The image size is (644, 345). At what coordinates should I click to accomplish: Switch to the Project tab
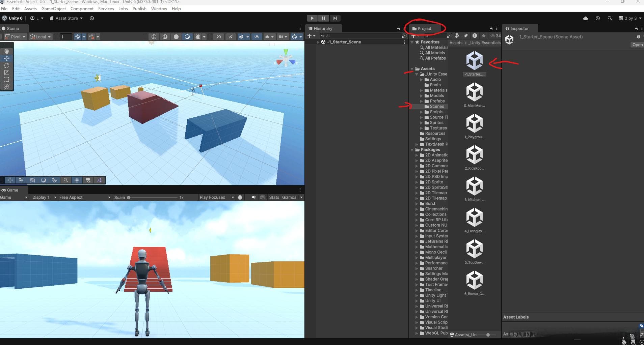424,28
